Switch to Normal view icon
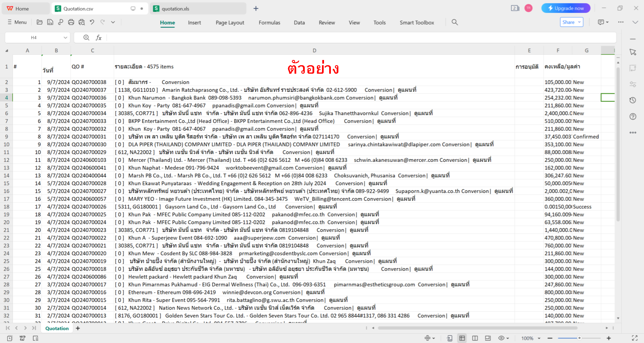 [x=462, y=338]
